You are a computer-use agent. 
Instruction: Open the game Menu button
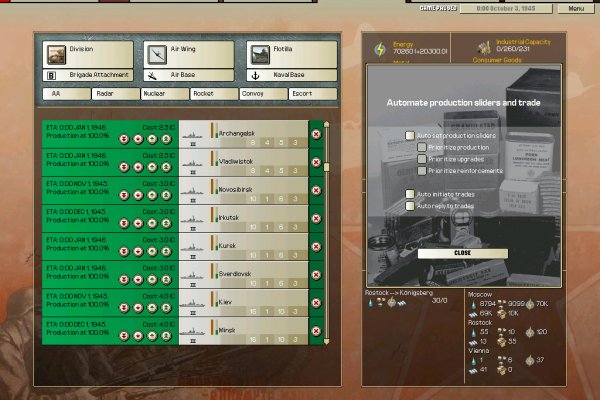(x=576, y=8)
